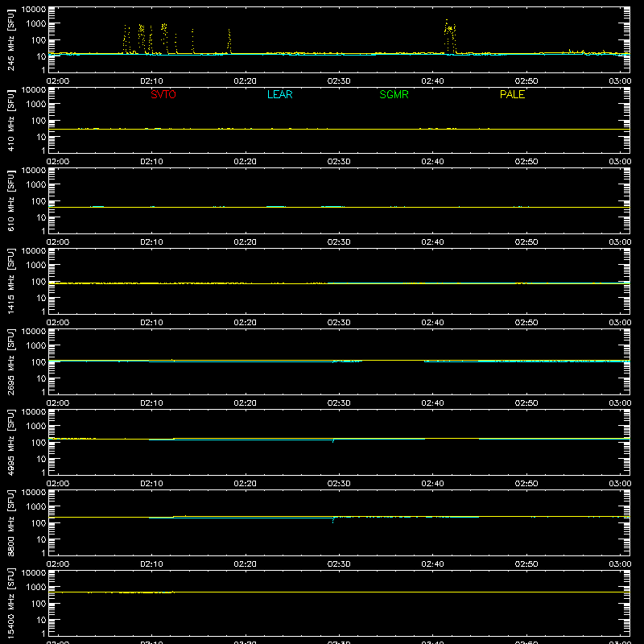Select the 410 MHz [SFU] axis title
Screen dimensions: 644x644
click(10, 120)
